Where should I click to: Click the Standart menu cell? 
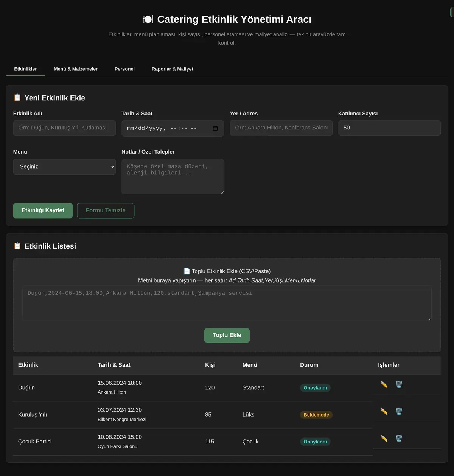(x=253, y=388)
